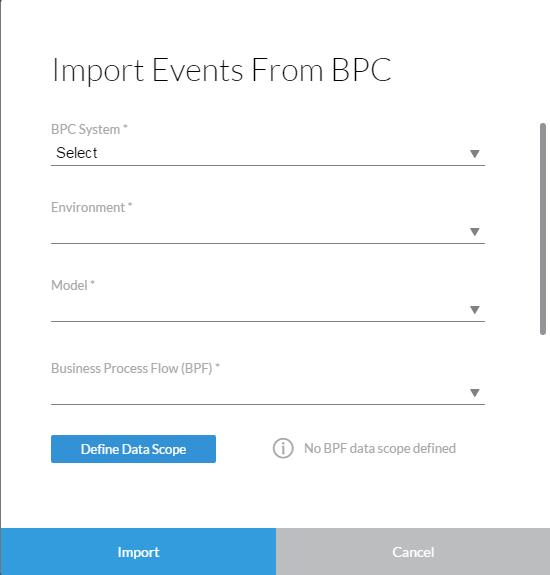The image size is (550, 575).
Task: Focus the empty Business Process Flow field
Action: [x=268, y=392]
